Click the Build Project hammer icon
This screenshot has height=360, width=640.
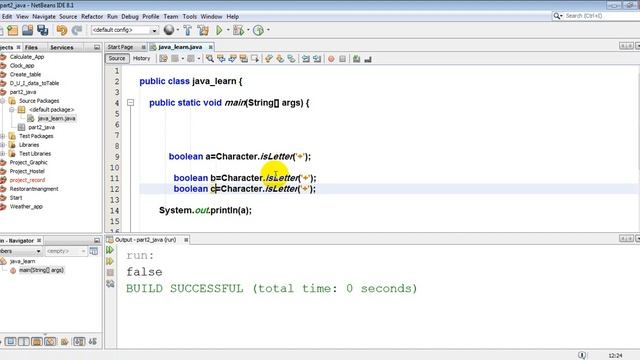click(187, 30)
